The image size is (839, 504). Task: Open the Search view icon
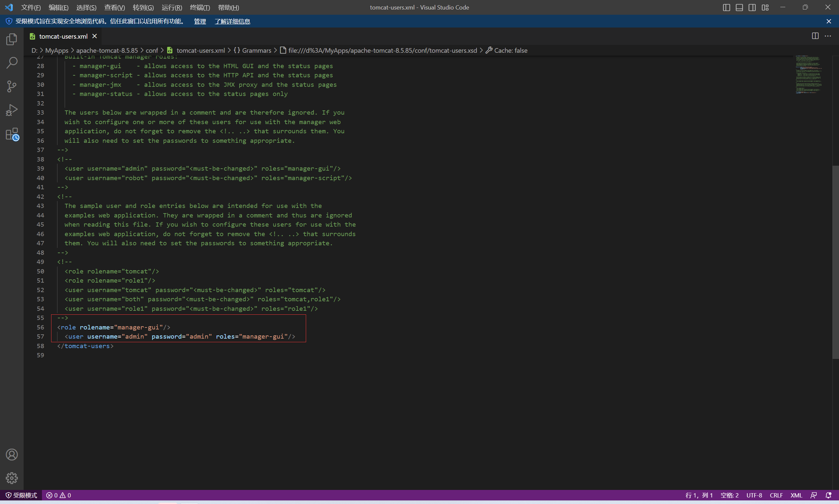tap(11, 63)
